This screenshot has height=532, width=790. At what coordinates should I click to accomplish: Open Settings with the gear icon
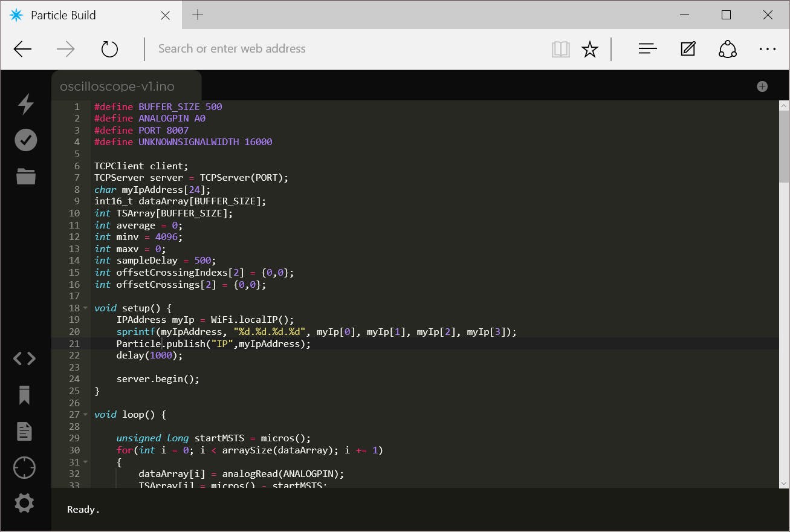[x=24, y=503]
